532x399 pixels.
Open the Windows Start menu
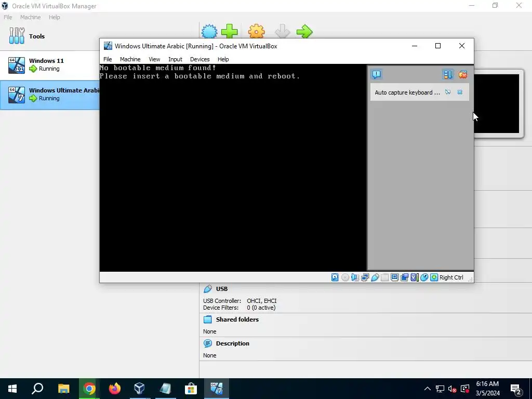tap(12, 389)
